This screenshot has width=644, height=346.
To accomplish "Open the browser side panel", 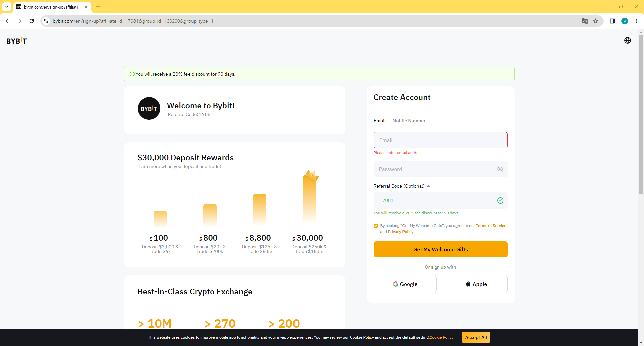I will tap(612, 21).
